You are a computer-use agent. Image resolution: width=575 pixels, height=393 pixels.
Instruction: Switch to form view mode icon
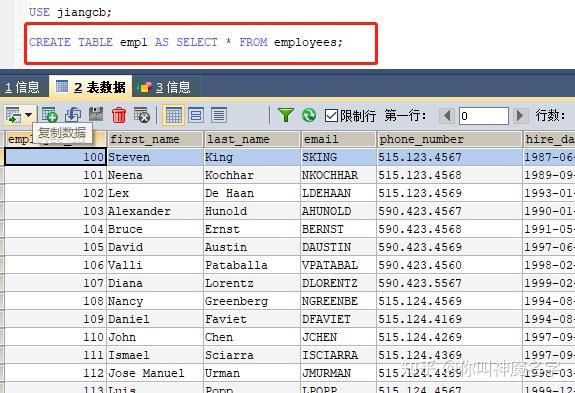pyautogui.click(x=196, y=115)
